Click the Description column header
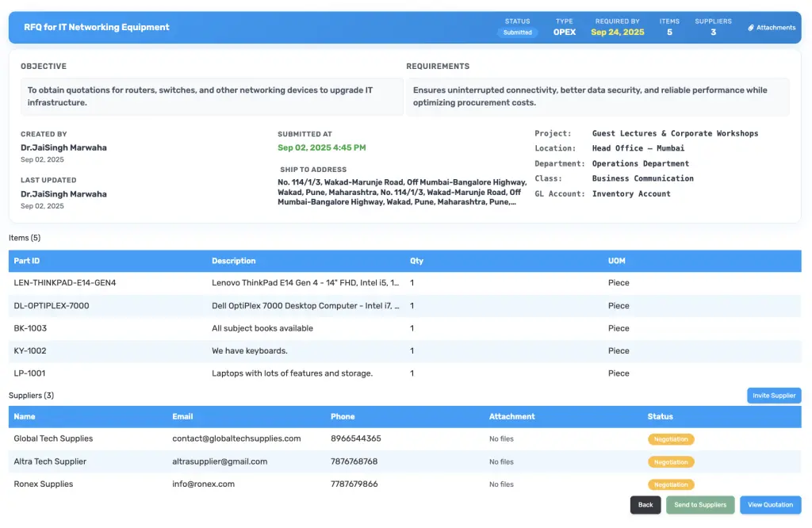 click(233, 261)
